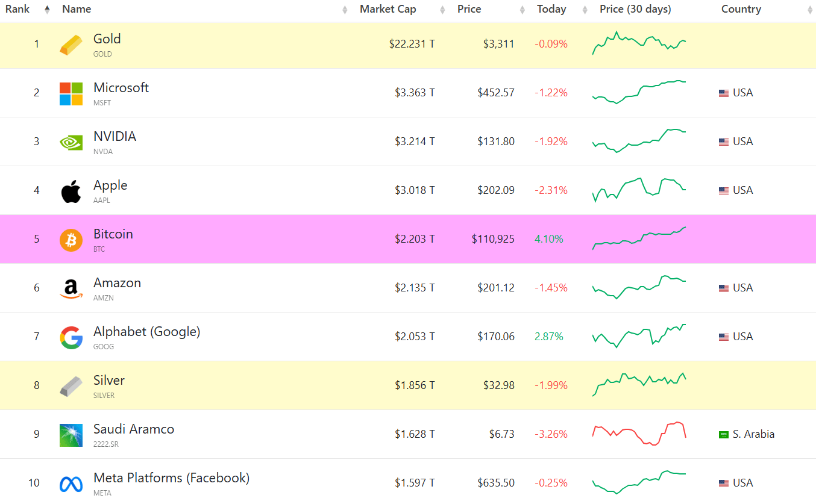
Task: Click Apple's change -2.31%
Action: click(x=551, y=190)
